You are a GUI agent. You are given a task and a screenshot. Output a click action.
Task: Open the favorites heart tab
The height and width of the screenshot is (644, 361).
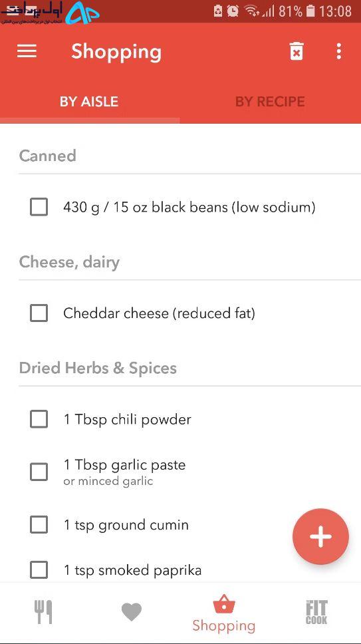132,612
